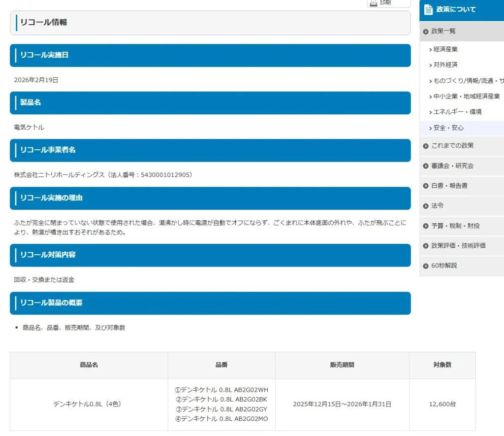Click the chevron next to 対外経済
504x436 pixels.
[x=431, y=65]
